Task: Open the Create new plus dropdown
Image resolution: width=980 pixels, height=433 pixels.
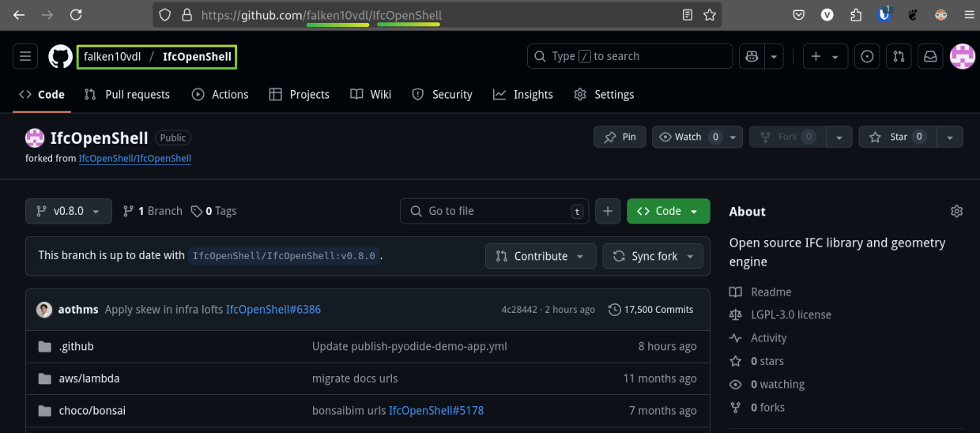Action: [825, 56]
